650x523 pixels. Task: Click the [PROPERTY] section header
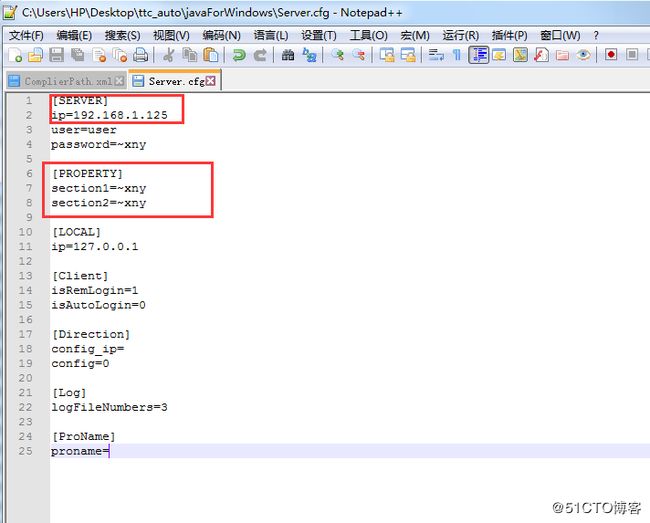click(87, 174)
